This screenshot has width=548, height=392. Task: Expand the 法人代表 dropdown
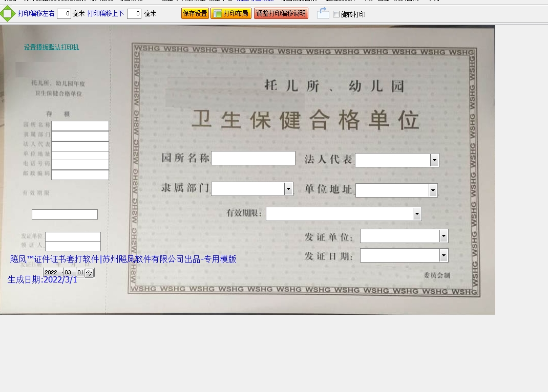434,161
